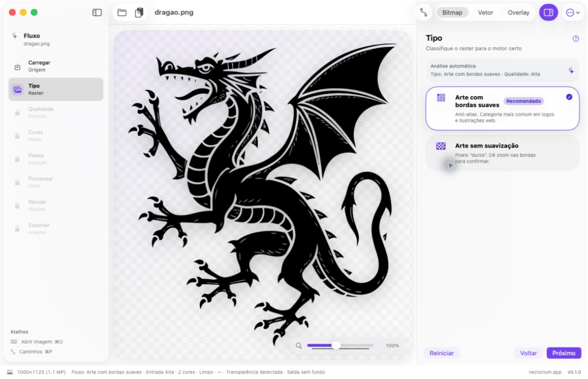Click the Análise automática result row
This screenshot has width=588, height=379.
pos(502,70)
